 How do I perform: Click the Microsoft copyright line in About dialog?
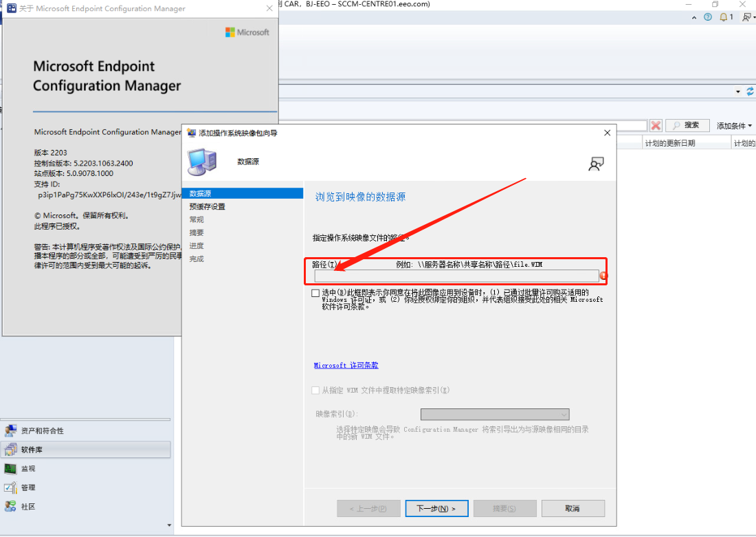pos(82,216)
